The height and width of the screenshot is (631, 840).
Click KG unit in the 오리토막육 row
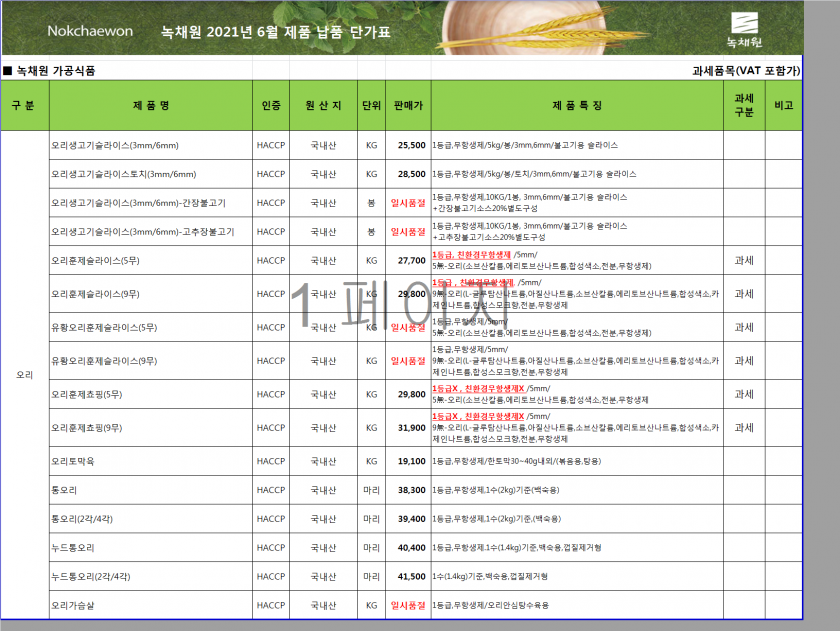(x=371, y=461)
